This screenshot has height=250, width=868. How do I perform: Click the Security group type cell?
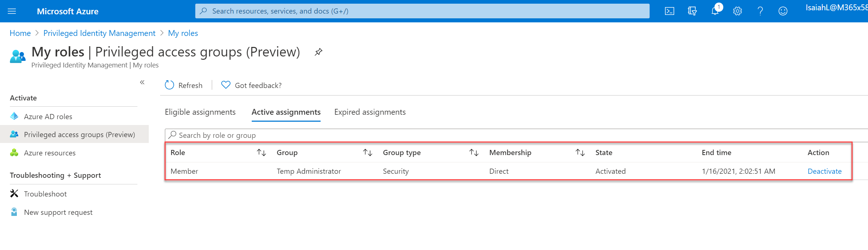point(396,171)
